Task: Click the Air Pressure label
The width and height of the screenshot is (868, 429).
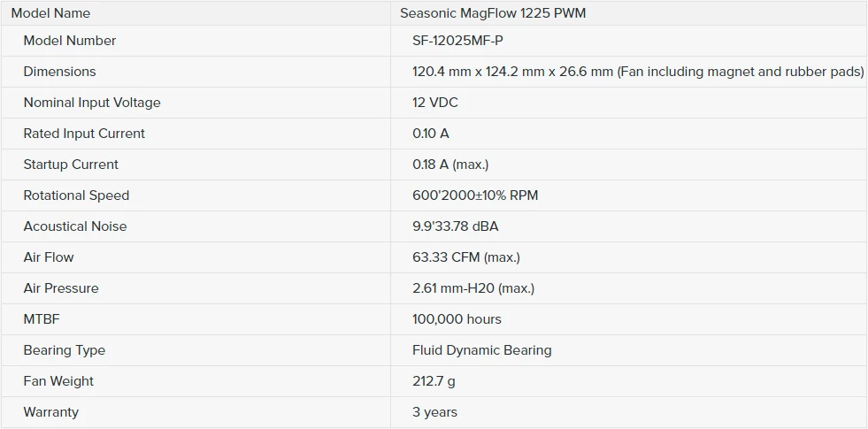Action: click(x=61, y=289)
